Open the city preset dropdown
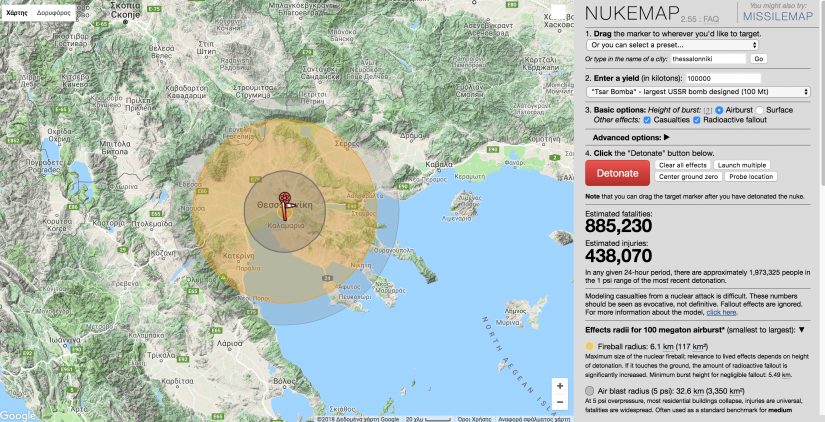The height and width of the screenshot is (422, 825). [x=671, y=45]
